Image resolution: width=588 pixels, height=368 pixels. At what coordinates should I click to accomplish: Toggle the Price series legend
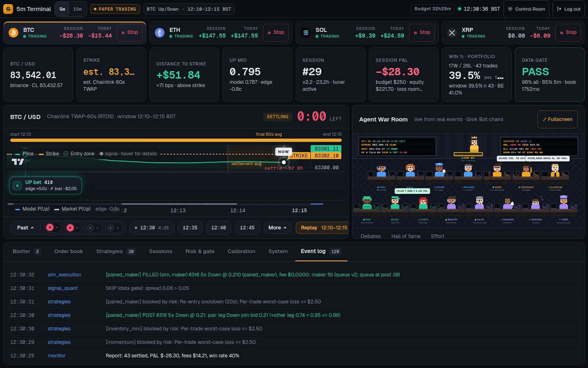coord(24,154)
